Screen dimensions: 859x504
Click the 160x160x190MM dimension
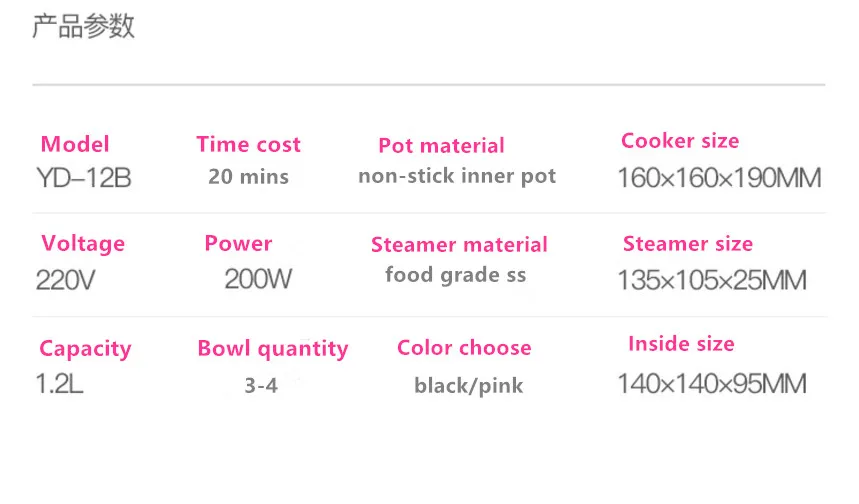click(719, 178)
